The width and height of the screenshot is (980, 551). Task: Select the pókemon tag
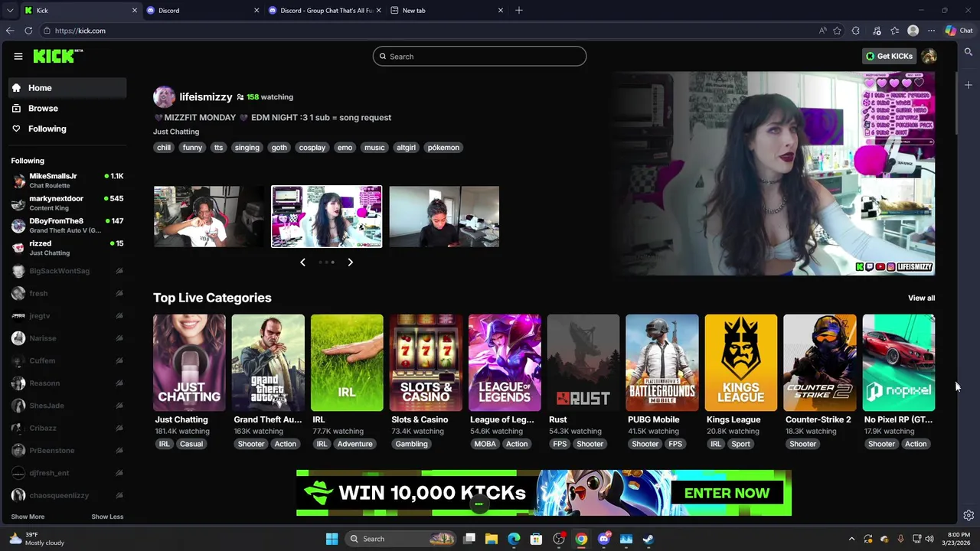click(443, 148)
